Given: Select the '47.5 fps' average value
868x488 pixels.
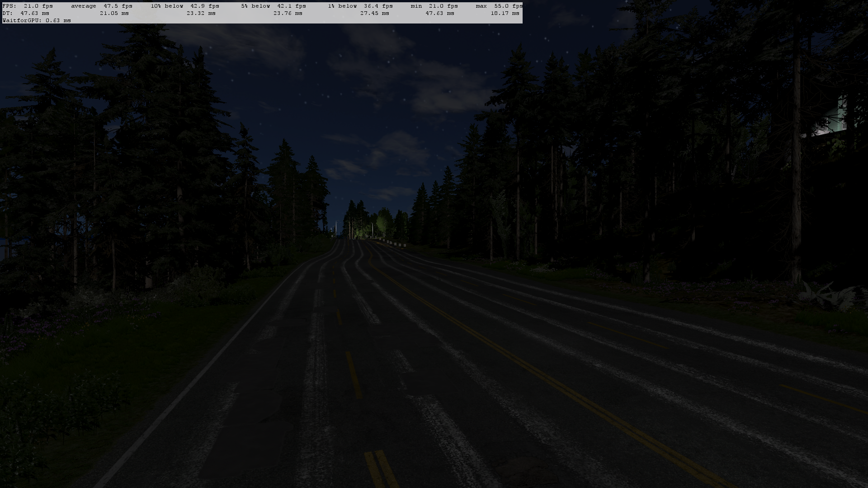Looking at the screenshot, I should click(x=118, y=6).
